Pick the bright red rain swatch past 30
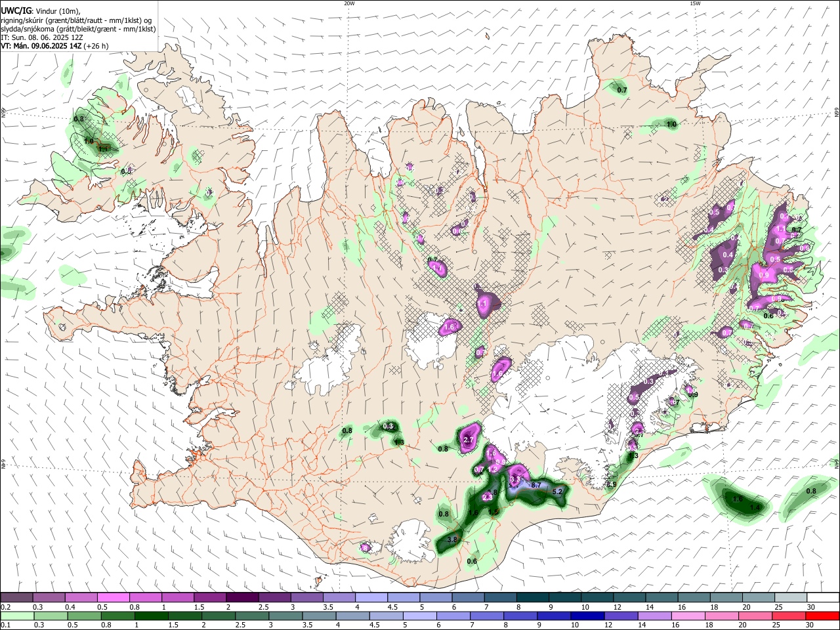This screenshot has height=630, width=840. (x=822, y=616)
